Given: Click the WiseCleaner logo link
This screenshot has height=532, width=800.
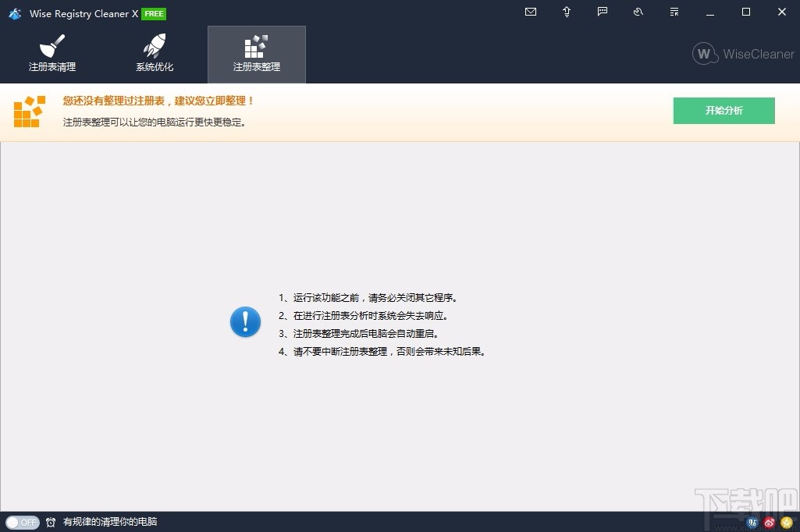Looking at the screenshot, I should (x=740, y=54).
